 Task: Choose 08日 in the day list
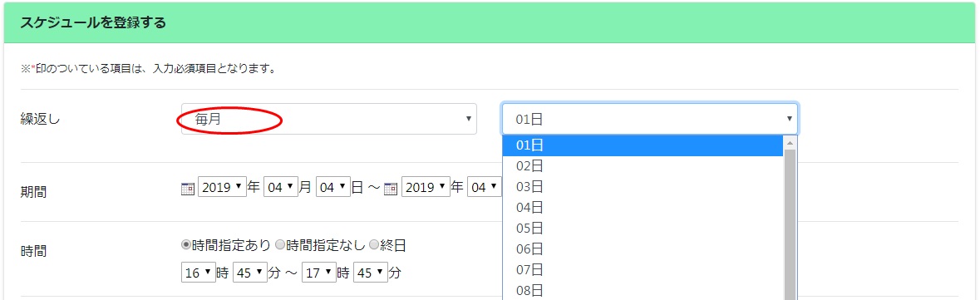(x=643, y=290)
